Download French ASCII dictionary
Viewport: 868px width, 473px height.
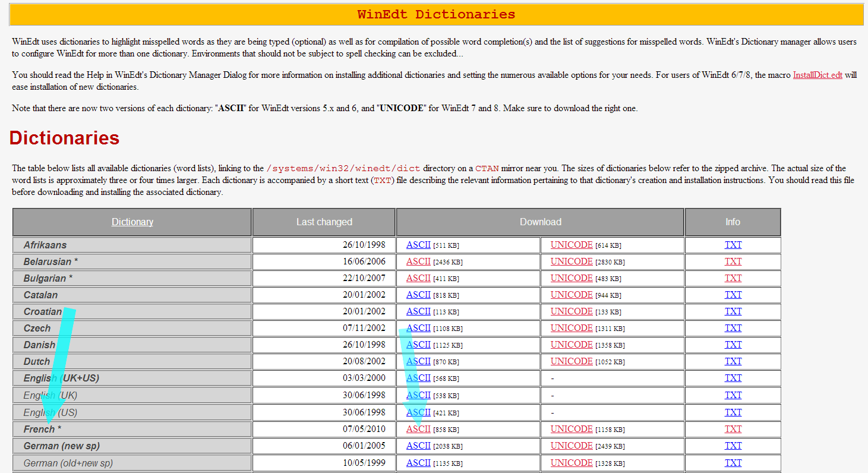pos(418,429)
